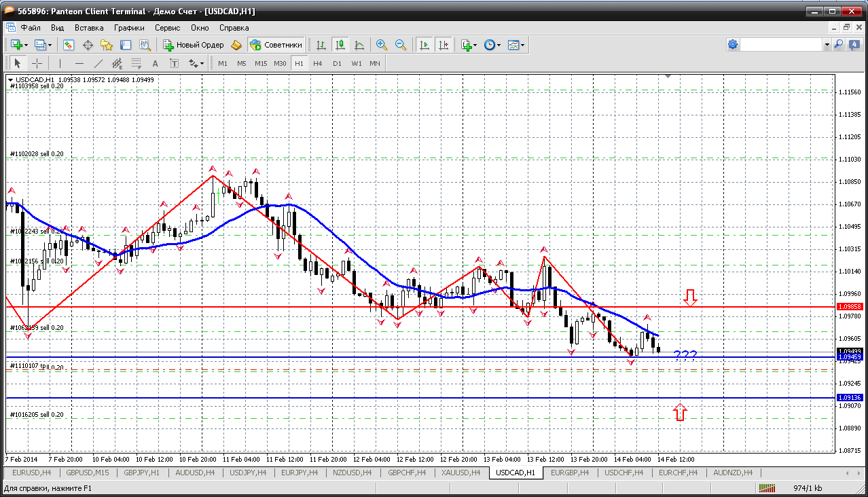Open the community gear icon
This screenshot has height=497, width=868.
(x=733, y=44)
